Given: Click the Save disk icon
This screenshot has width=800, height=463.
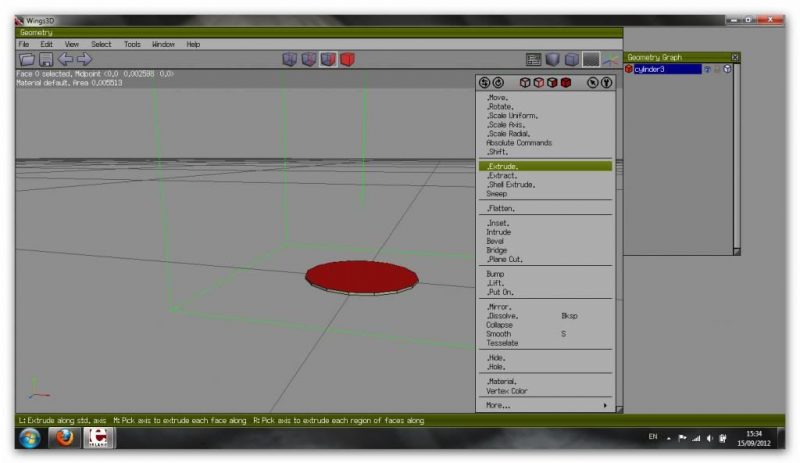Looking at the screenshot, I should pyautogui.click(x=45, y=60).
